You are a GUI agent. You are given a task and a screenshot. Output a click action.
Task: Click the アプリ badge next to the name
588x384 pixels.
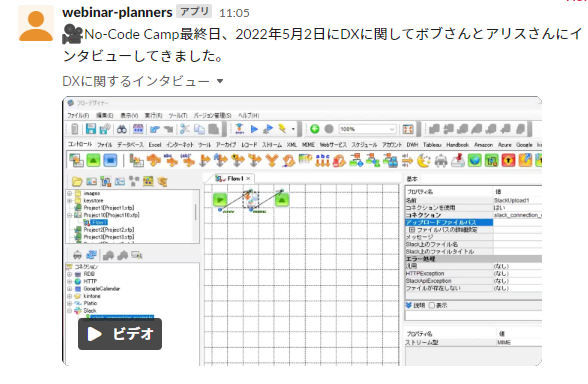194,12
